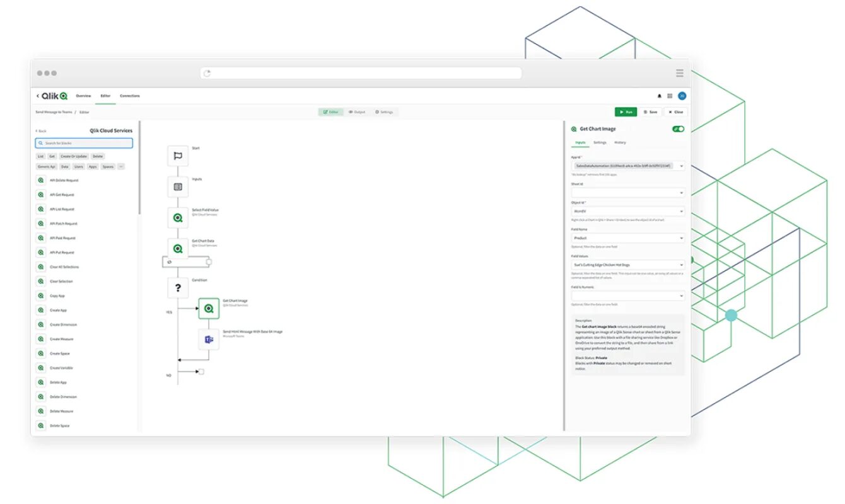Click the Delete Measure block icon

40,411
